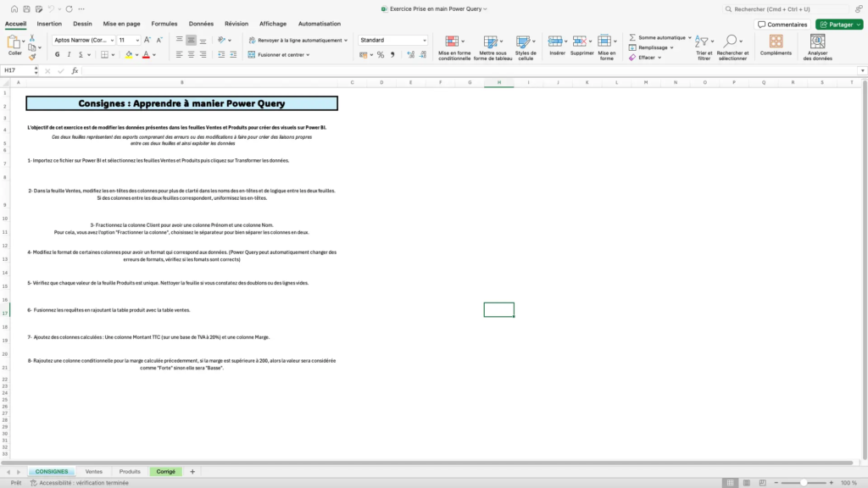The height and width of the screenshot is (488, 868).
Task: Toggle italic formatting (I)
Action: click(69, 55)
